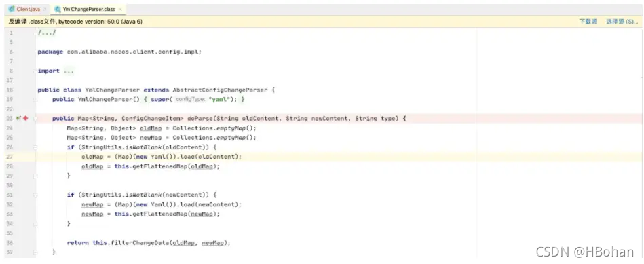Switch to the Client.java tab
Image resolution: width=644 pixels, height=264 pixels.
[28, 9]
